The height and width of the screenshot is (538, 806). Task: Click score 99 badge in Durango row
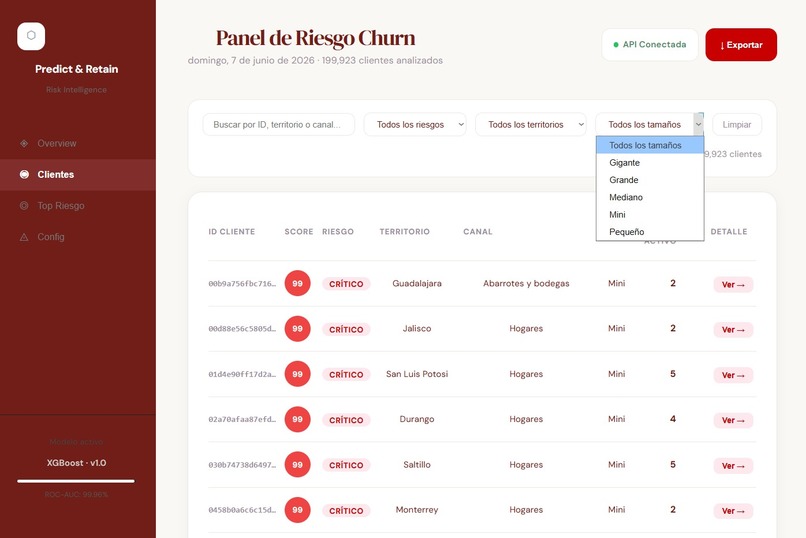click(x=297, y=419)
